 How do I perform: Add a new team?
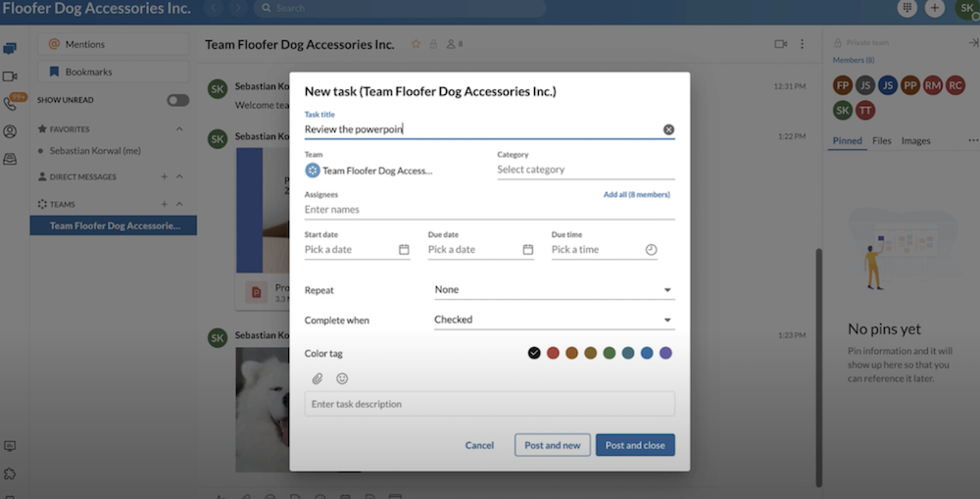[x=164, y=205]
